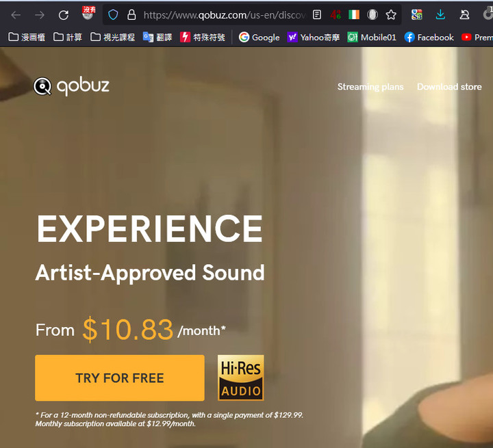
Task: Click the Irish flag extension icon
Action: click(x=354, y=15)
